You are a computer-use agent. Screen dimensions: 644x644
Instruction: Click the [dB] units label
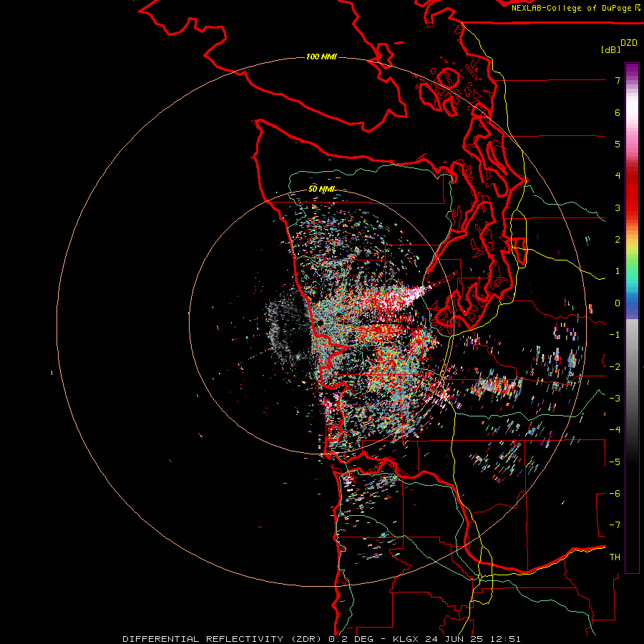pyautogui.click(x=610, y=49)
